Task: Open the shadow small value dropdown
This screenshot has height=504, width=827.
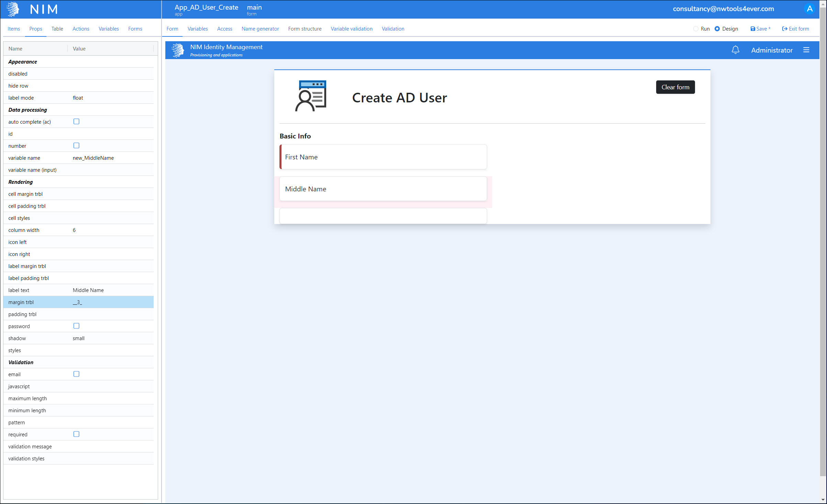Action: [79, 338]
